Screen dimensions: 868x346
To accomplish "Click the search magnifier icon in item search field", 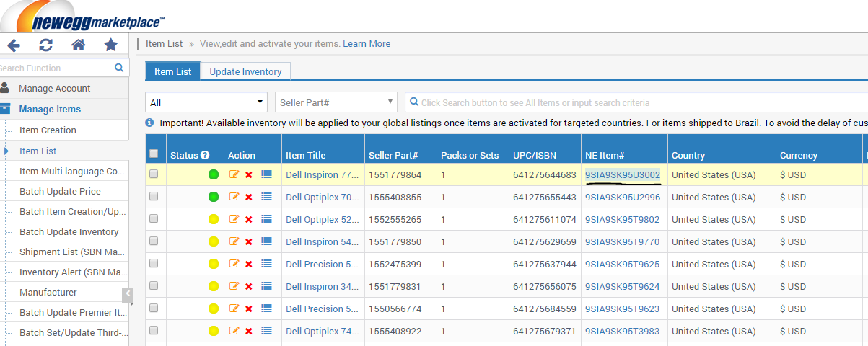I will (x=413, y=102).
